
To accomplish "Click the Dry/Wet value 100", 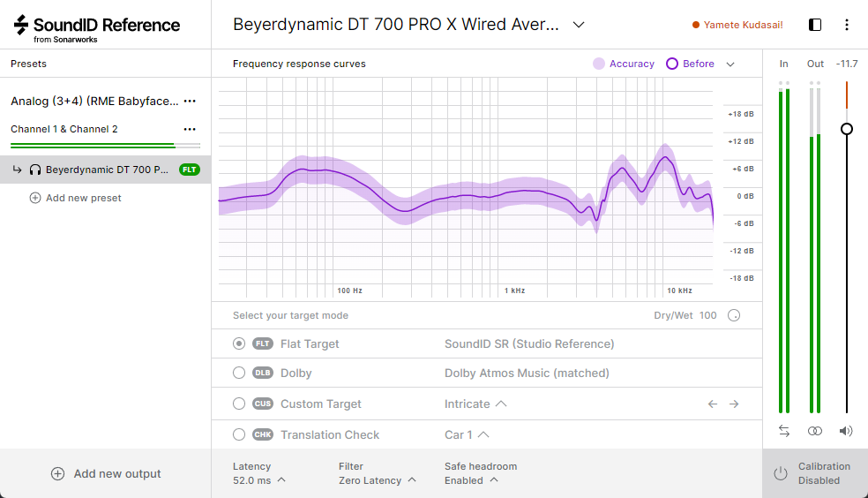I will point(707,315).
